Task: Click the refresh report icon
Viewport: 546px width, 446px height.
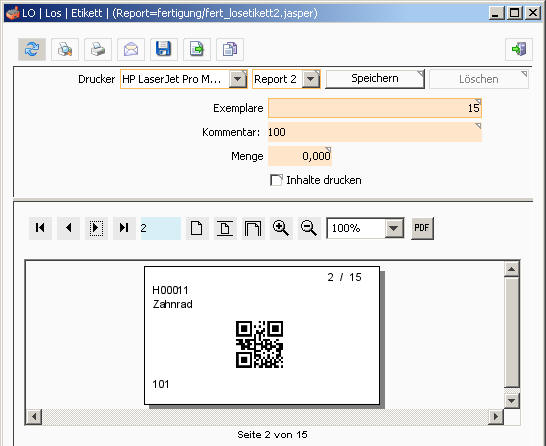Action: [x=32, y=49]
